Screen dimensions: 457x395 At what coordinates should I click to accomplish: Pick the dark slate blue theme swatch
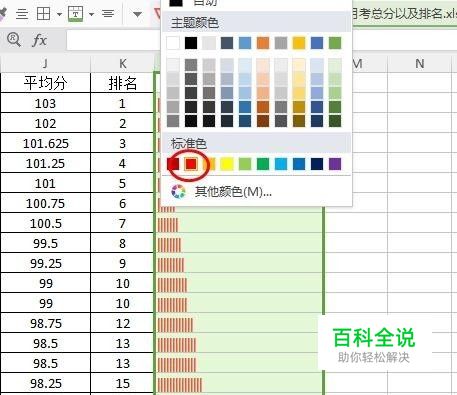(227, 43)
